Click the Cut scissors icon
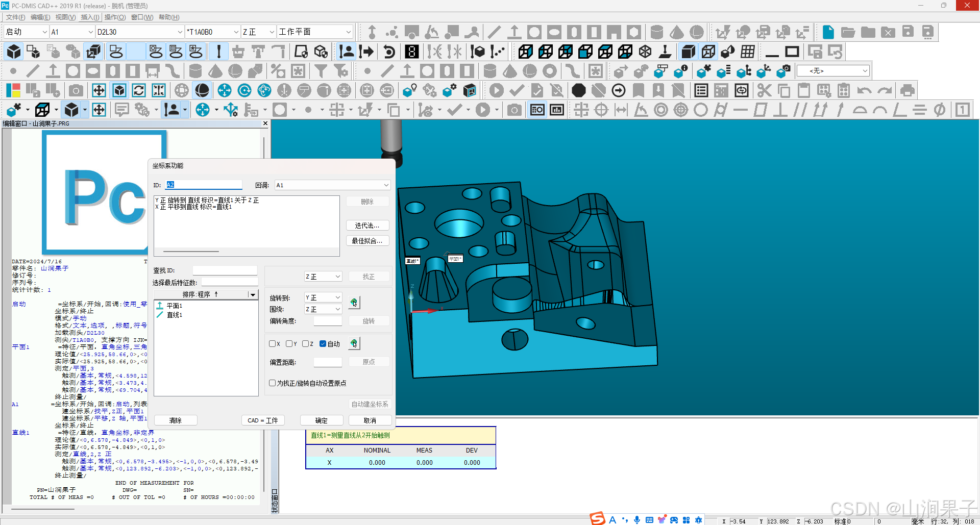 (x=764, y=91)
